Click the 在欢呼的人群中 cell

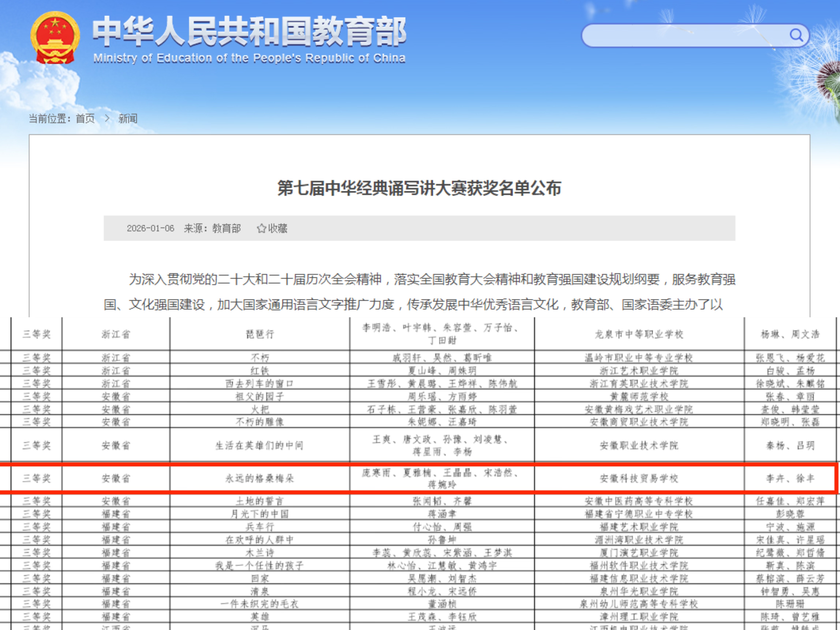(260, 540)
